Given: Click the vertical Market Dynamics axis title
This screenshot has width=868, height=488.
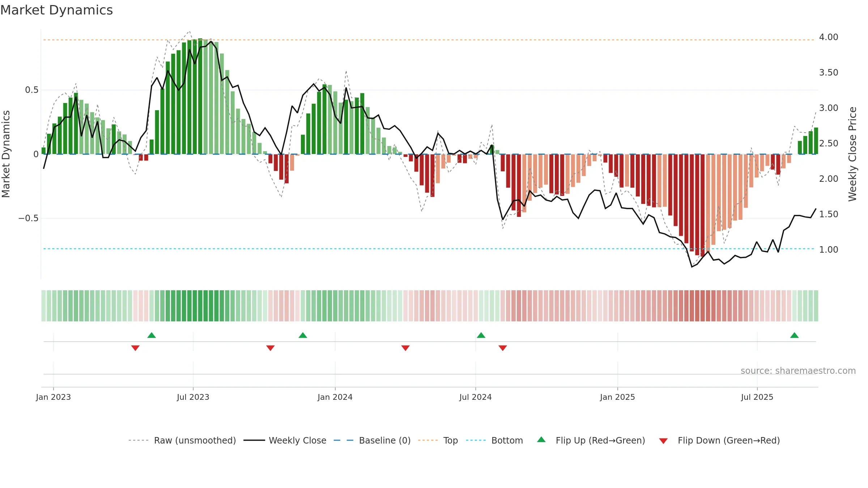Looking at the screenshot, I should coord(6,154).
